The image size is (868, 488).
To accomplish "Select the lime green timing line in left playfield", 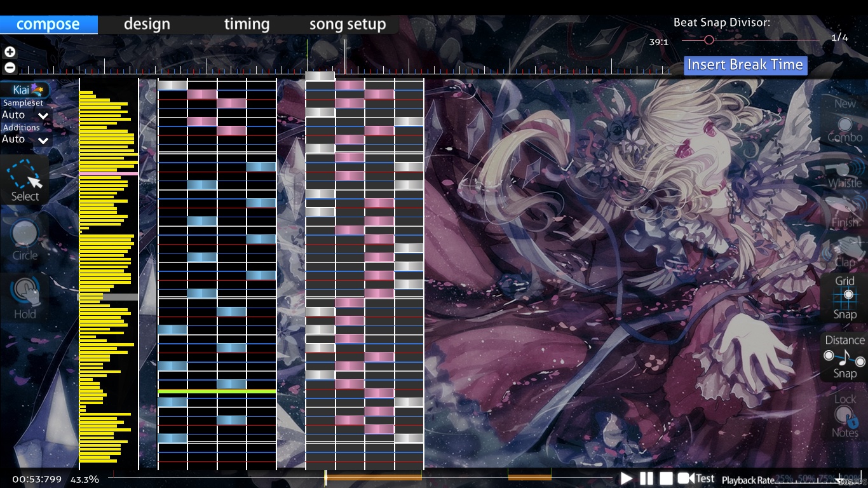I will pyautogui.click(x=217, y=391).
